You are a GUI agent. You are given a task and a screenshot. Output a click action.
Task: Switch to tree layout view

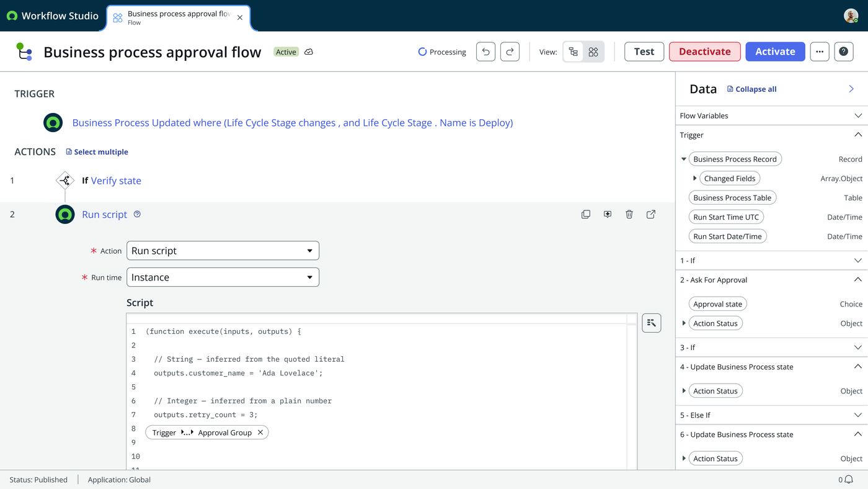tap(573, 52)
